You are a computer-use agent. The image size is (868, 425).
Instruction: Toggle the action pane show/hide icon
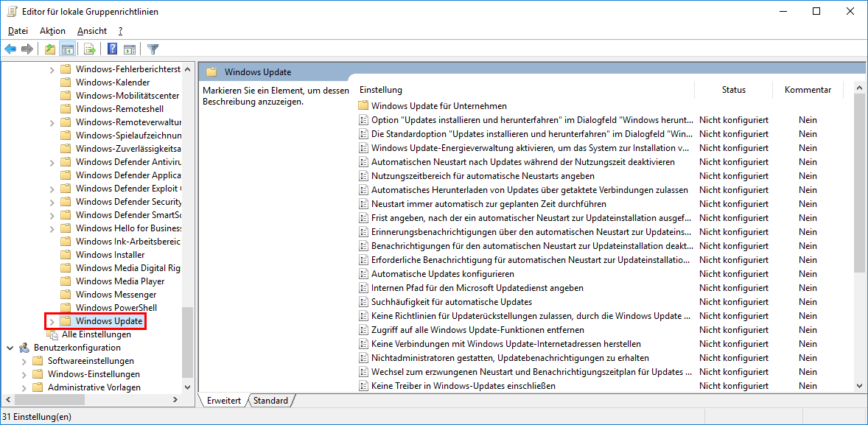click(x=130, y=49)
